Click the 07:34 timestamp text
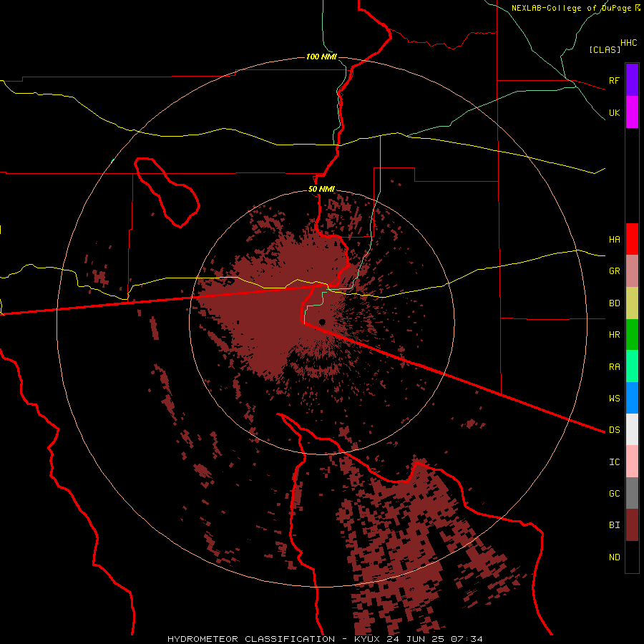644x644 pixels. pos(467,639)
